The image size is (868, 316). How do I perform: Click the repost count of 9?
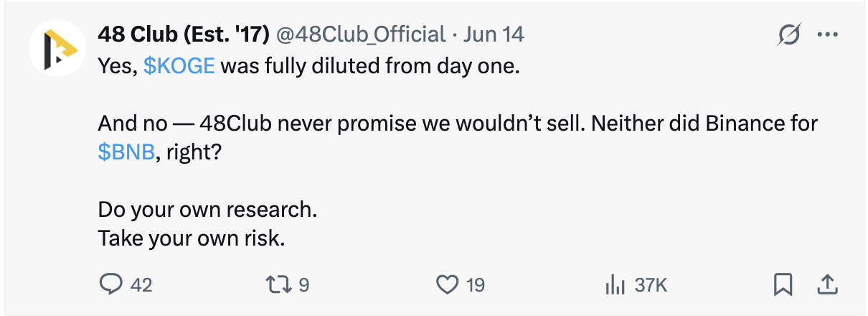click(x=303, y=285)
